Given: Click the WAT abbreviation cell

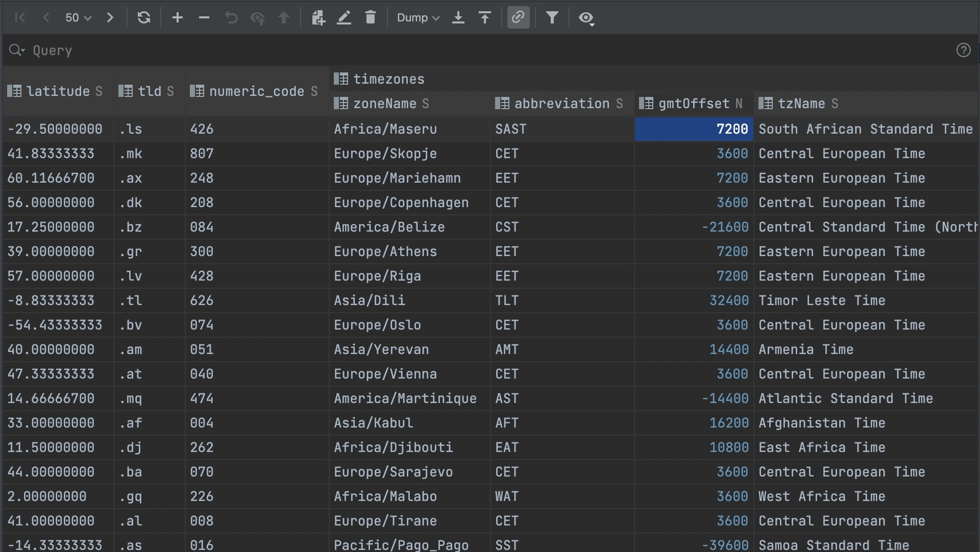Looking at the screenshot, I should point(562,496).
